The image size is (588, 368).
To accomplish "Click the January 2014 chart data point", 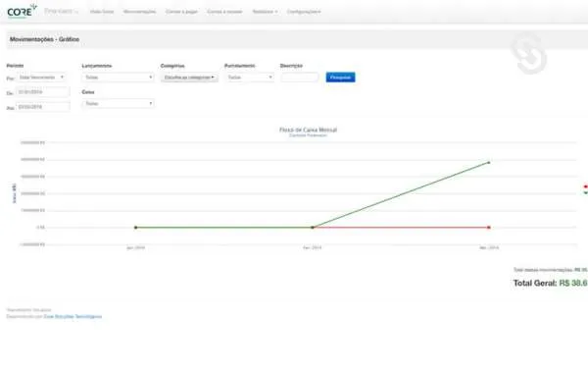I will pos(136,228).
